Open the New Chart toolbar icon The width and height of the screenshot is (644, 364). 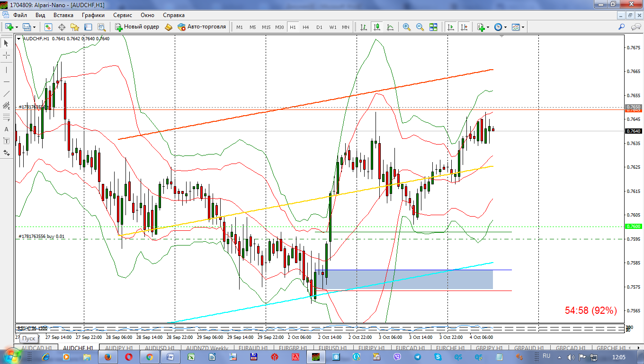9,27
